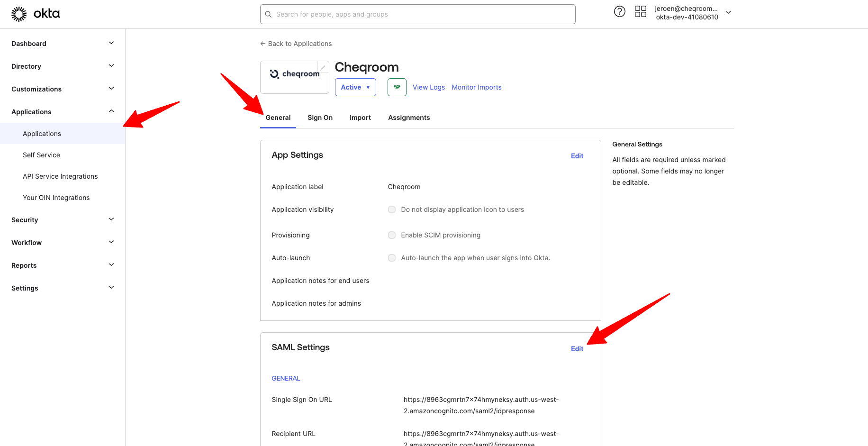Click the Okta logo icon

pos(19,14)
